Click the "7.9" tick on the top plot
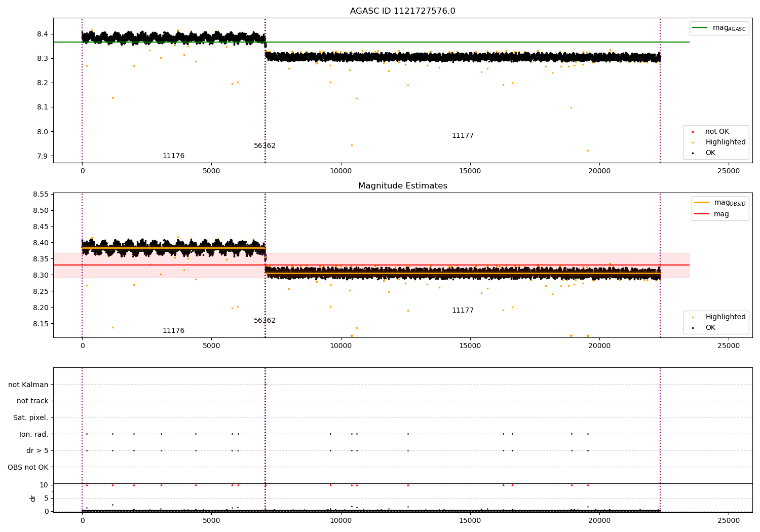Image resolution: width=760 pixels, height=532 pixels. pos(43,156)
